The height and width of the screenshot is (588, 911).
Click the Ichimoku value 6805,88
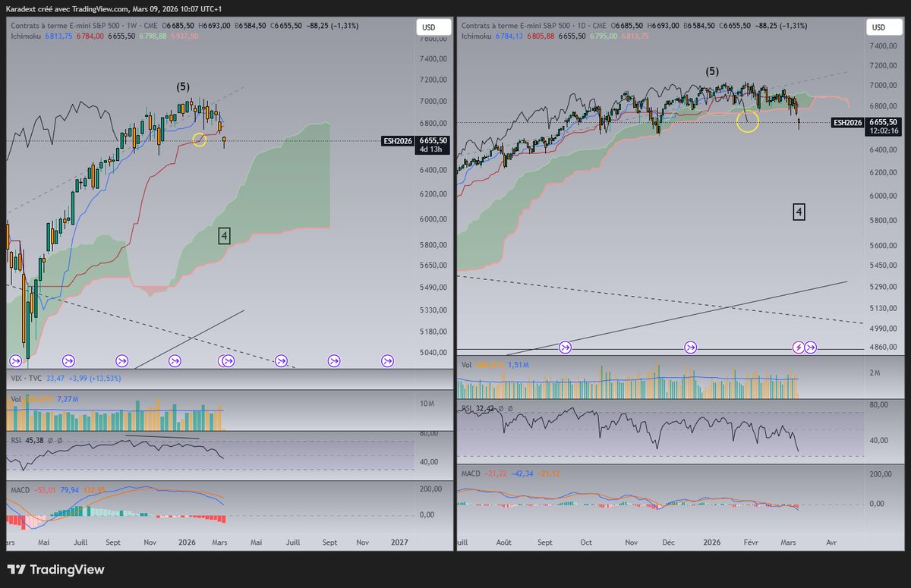click(x=540, y=36)
